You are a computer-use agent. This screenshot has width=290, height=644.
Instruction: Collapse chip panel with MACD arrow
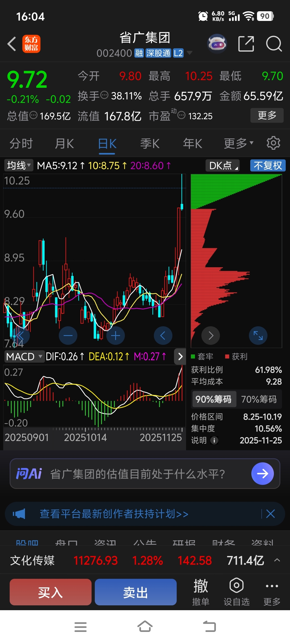pos(180,356)
